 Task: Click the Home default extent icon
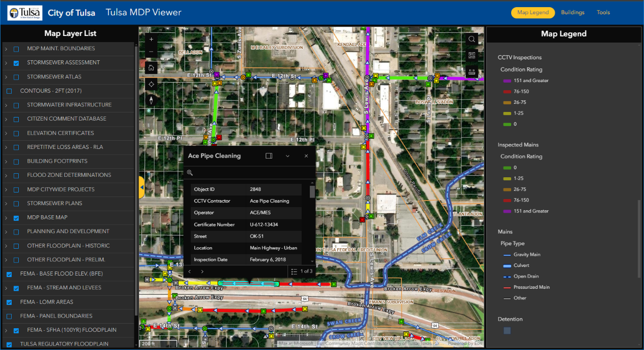tap(151, 67)
